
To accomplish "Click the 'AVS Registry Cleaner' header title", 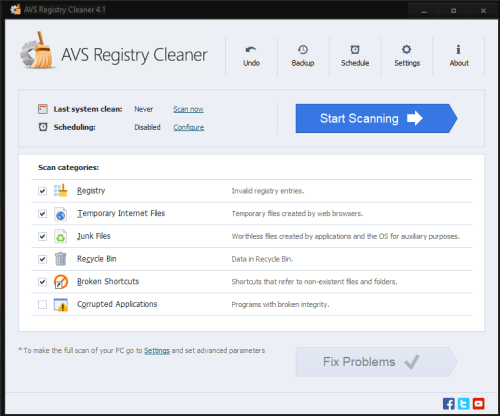I will pyautogui.click(x=134, y=55).
